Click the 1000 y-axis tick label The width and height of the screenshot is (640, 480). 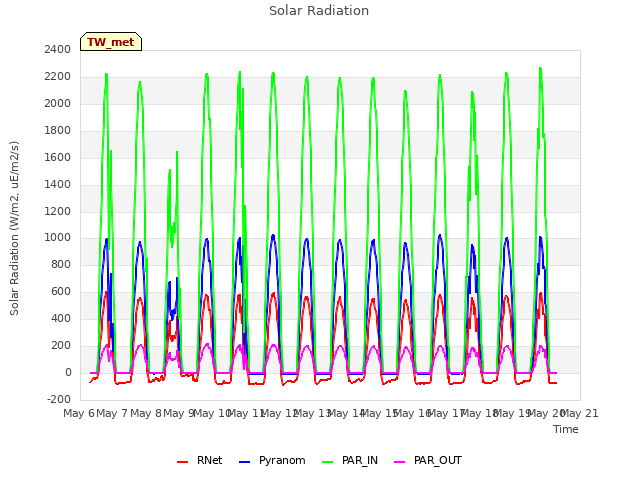[x=58, y=238]
